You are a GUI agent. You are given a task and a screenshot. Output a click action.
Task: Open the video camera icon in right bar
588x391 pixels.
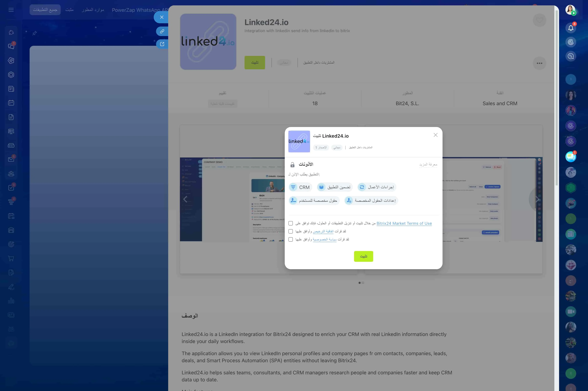pos(571,311)
